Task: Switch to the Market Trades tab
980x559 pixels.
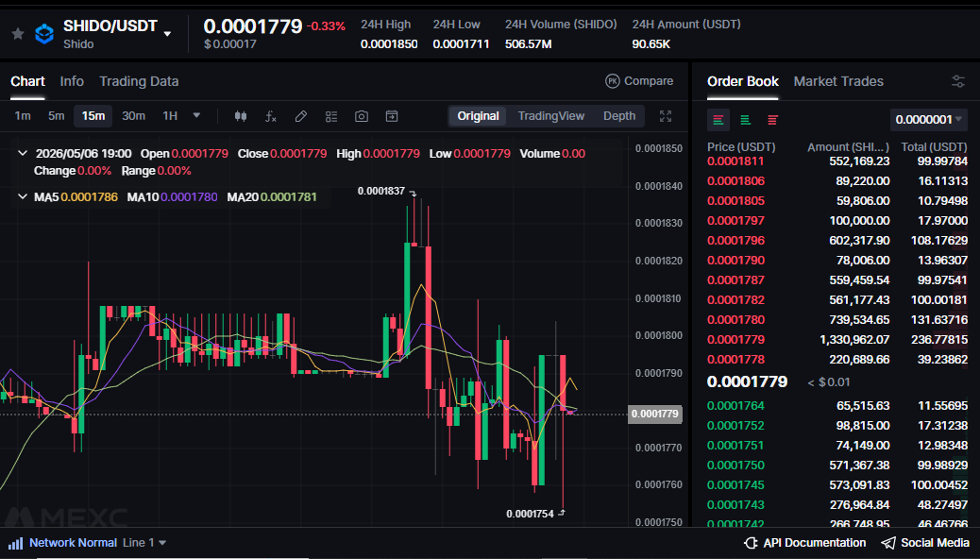Action: [x=838, y=81]
